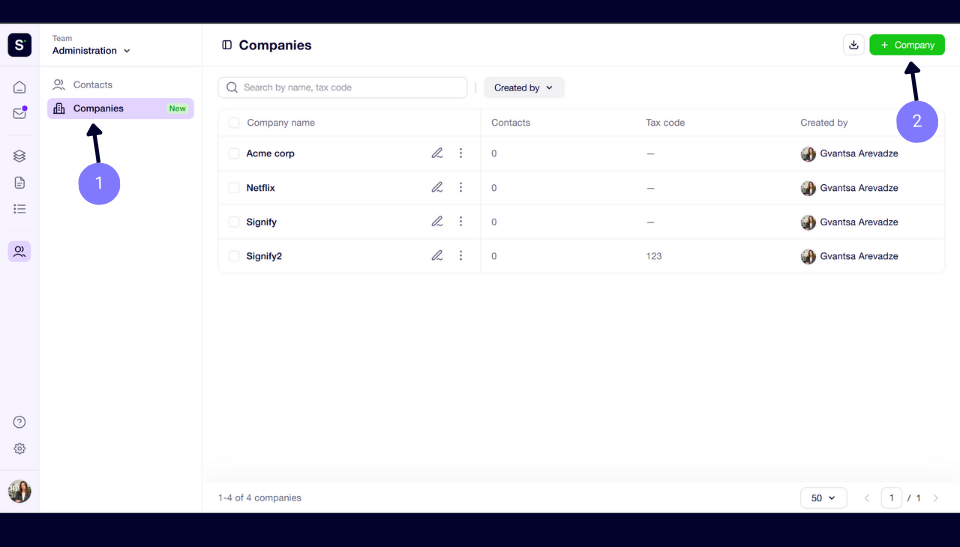This screenshot has width=960, height=547.
Task: Open the Team Administration switcher
Action: [x=91, y=45]
